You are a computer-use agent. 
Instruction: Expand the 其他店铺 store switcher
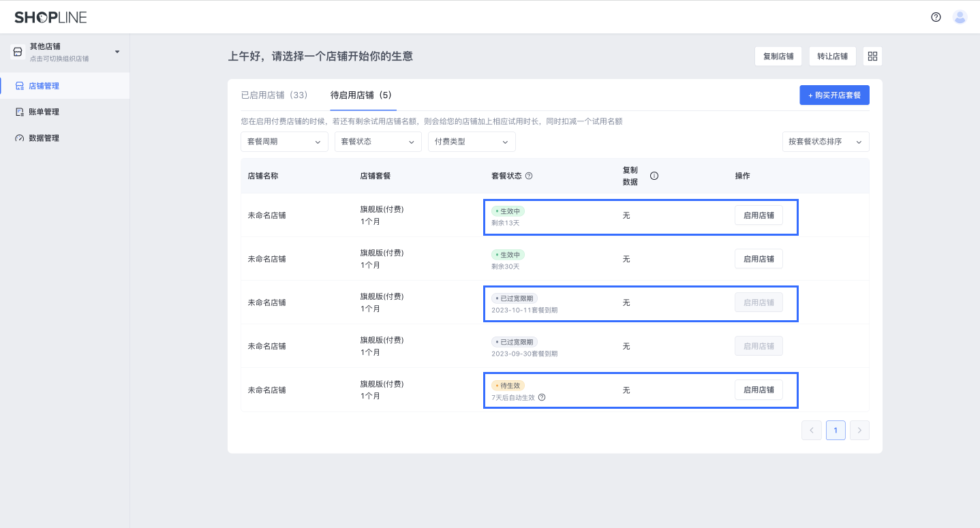tap(65, 52)
